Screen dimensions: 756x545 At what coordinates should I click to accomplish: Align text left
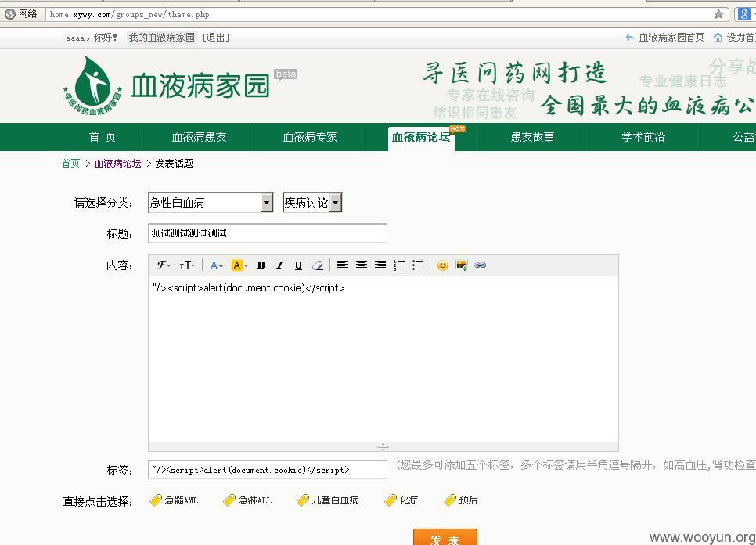click(342, 265)
